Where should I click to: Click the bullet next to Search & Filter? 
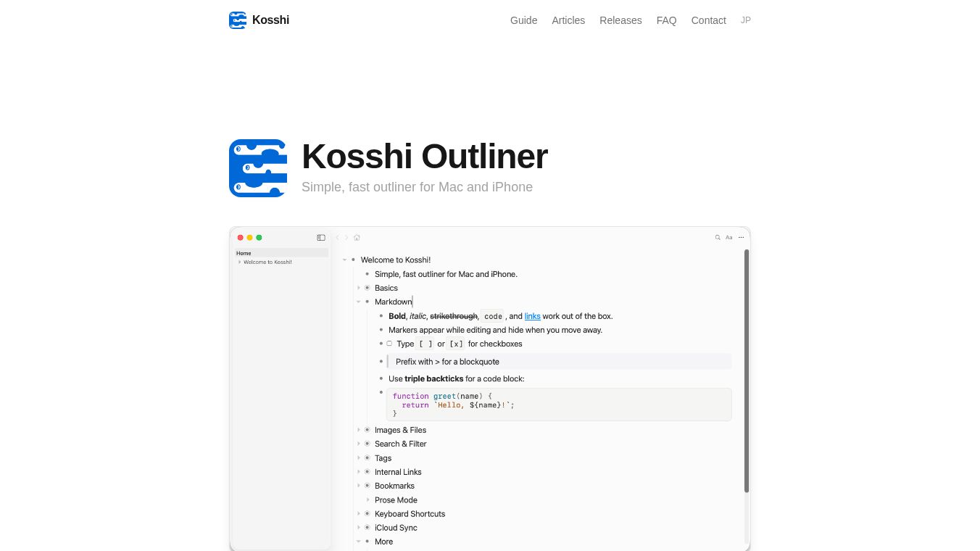pyautogui.click(x=367, y=444)
